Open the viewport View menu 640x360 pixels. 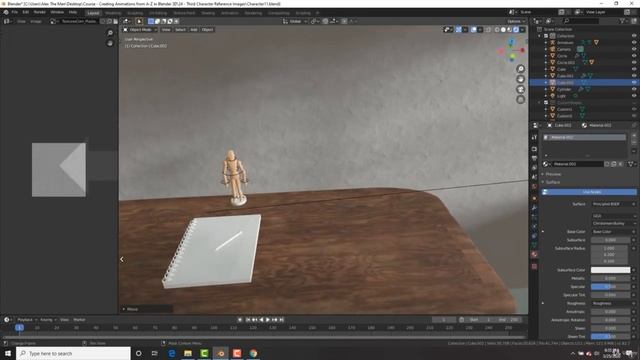(166, 30)
